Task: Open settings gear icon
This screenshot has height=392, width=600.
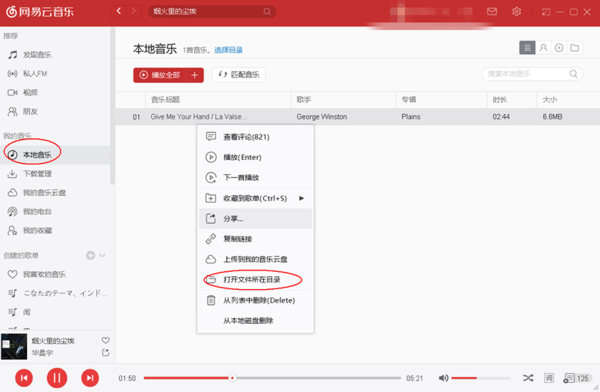Action: tap(516, 11)
